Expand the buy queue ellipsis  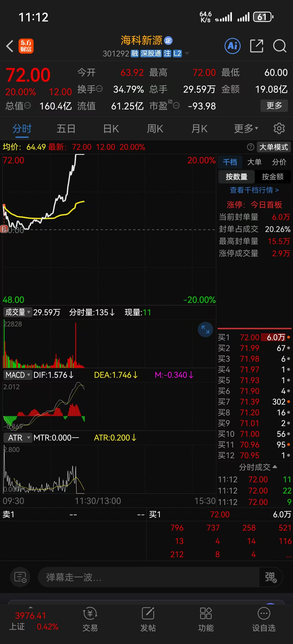point(289,555)
